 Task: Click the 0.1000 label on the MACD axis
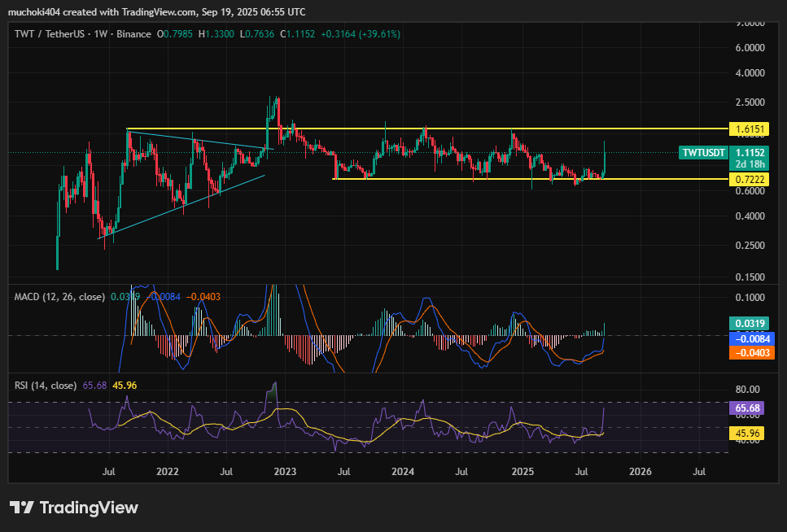750,298
